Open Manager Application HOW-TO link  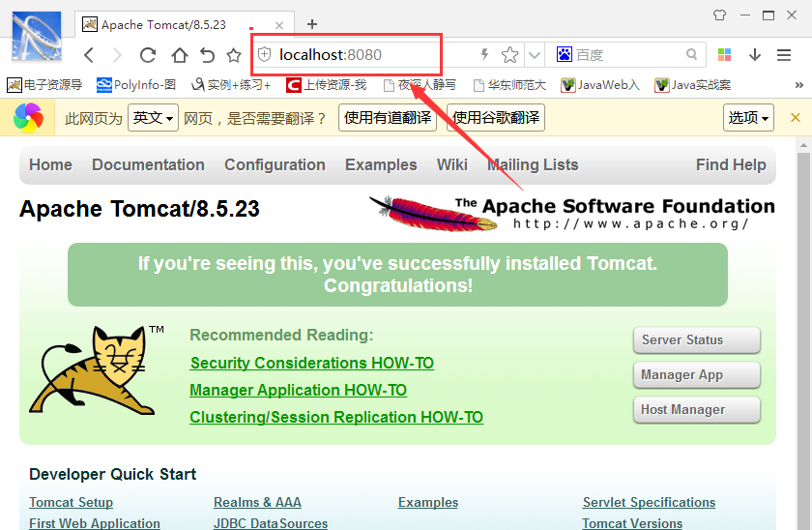[299, 390]
